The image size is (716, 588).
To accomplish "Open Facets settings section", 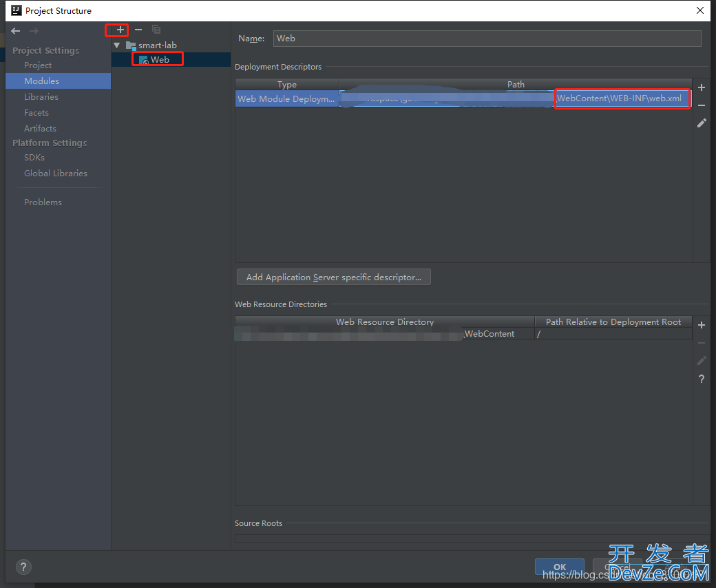I will [x=36, y=113].
